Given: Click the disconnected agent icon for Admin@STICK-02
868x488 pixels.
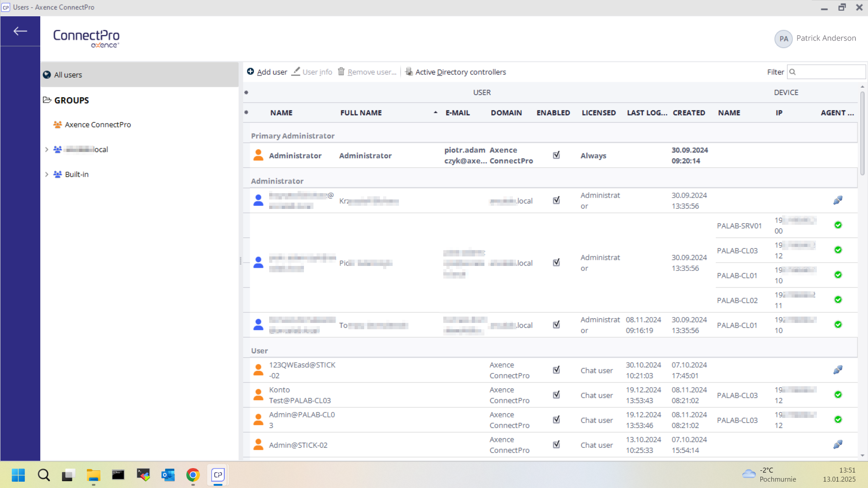Looking at the screenshot, I should pos(838,445).
